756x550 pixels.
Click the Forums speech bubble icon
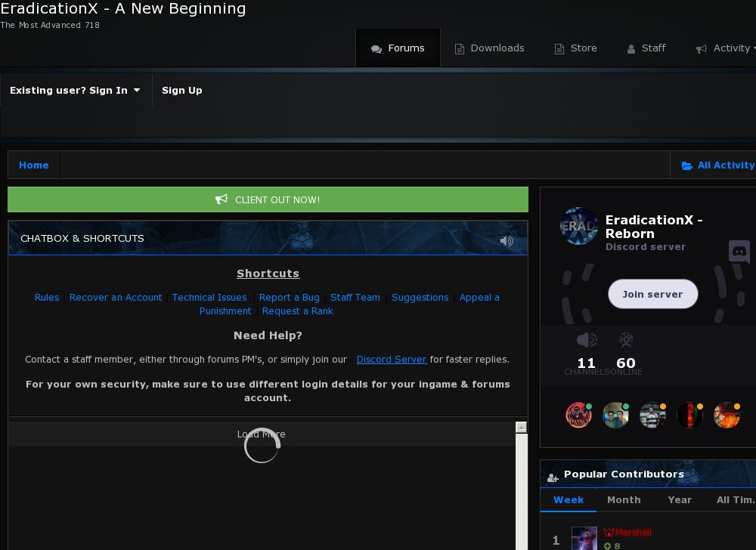[376, 48]
